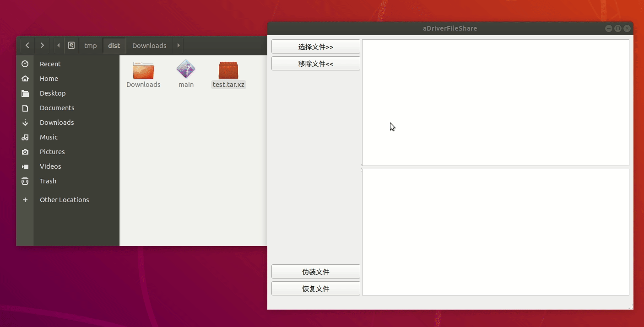Select the Downloads folder icon in file view
644x327 pixels.
(143, 70)
